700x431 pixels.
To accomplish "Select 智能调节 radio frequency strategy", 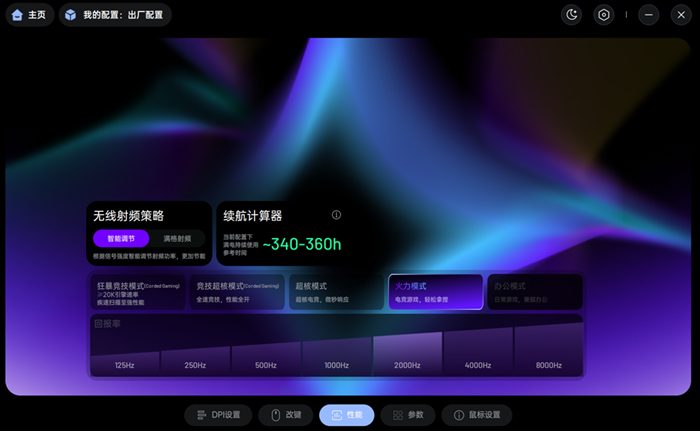I will [x=121, y=239].
